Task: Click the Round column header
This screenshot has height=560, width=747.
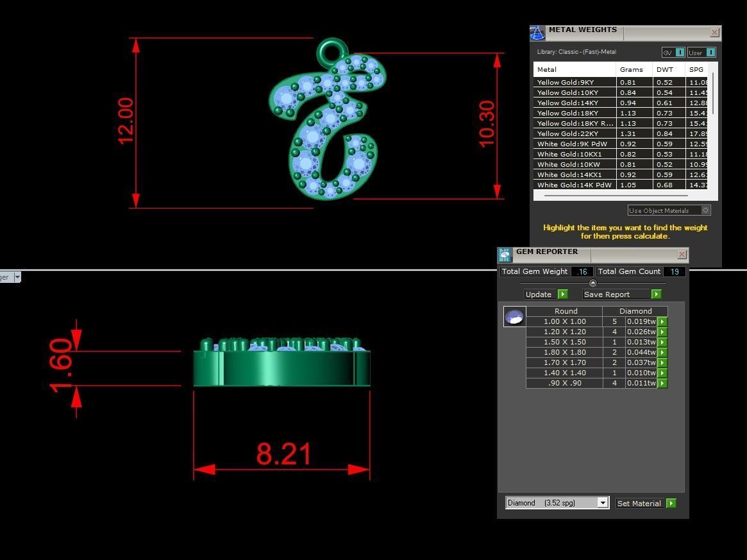Action: pyautogui.click(x=566, y=311)
